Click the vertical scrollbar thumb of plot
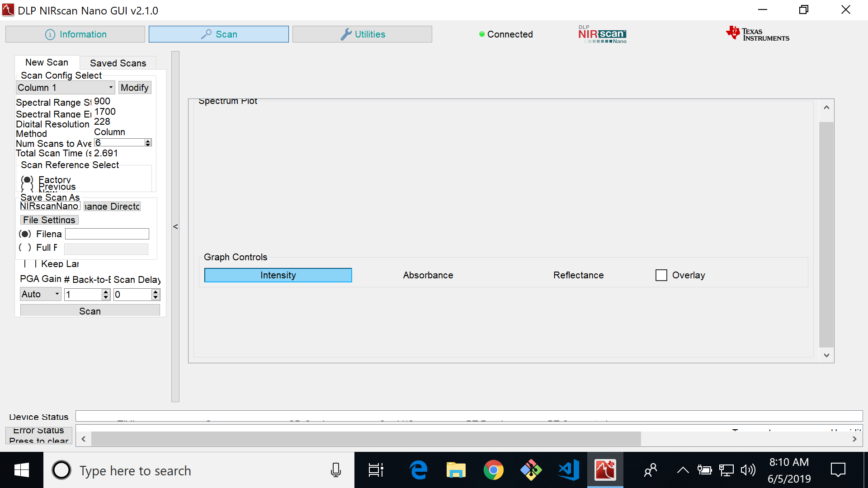868x488 pixels. click(826, 235)
